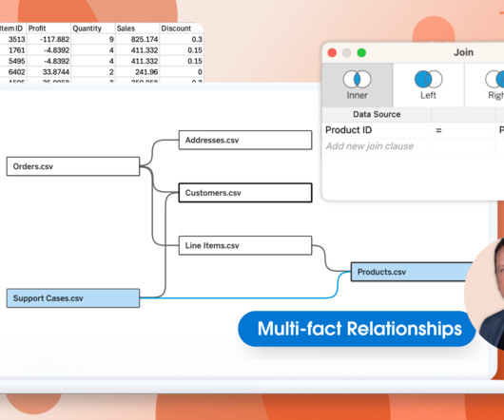Click the blue relationship line to Products
504x420 pixels.
[238, 298]
